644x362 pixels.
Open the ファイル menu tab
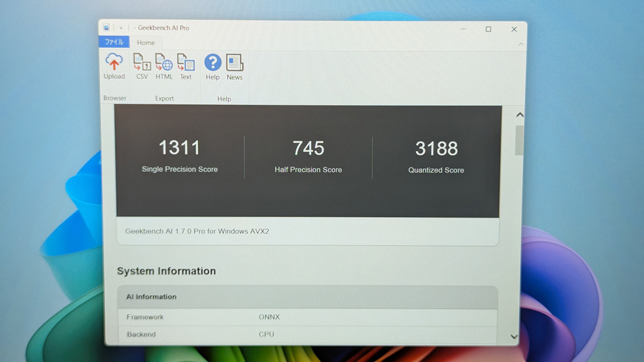click(114, 42)
